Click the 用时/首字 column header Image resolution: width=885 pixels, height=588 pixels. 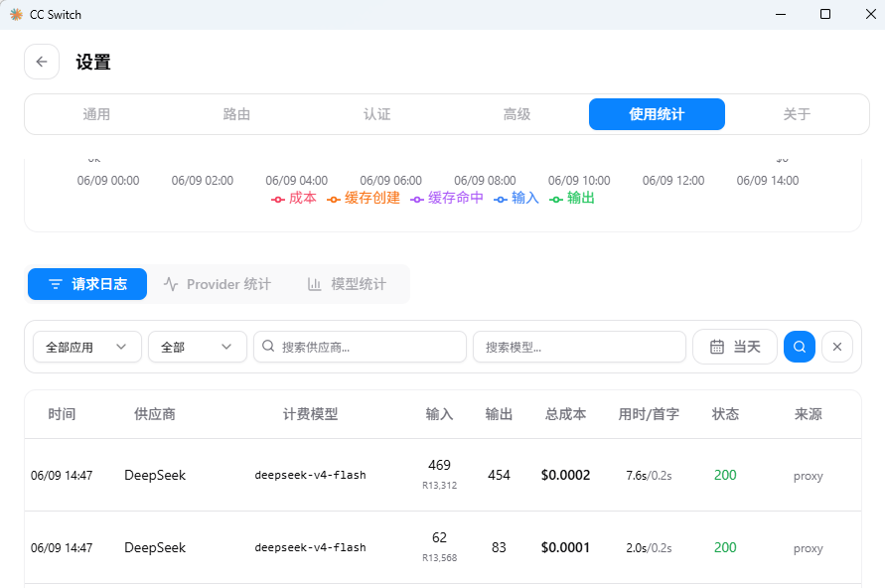(x=649, y=414)
